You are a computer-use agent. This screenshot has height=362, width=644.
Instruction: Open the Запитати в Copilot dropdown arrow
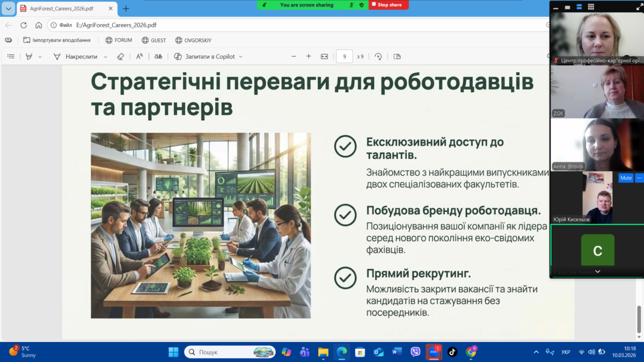pos(240,56)
